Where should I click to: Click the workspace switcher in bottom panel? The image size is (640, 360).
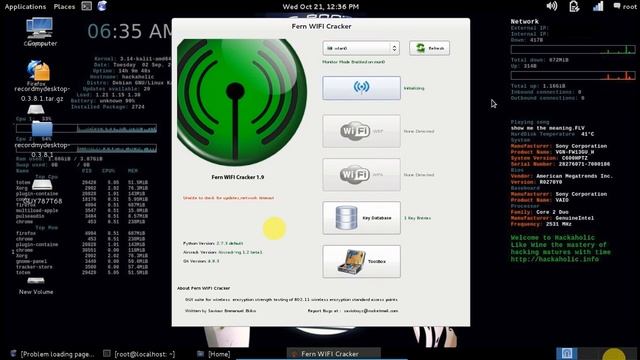click(596, 353)
